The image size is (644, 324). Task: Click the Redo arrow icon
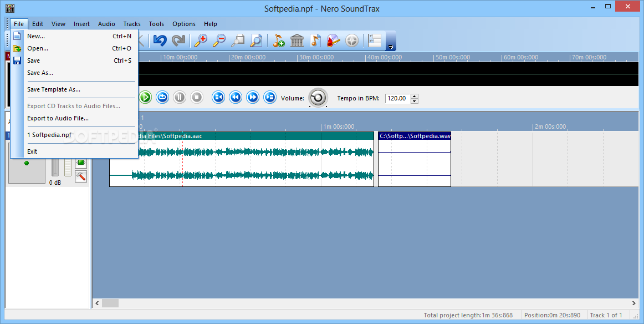(x=178, y=40)
